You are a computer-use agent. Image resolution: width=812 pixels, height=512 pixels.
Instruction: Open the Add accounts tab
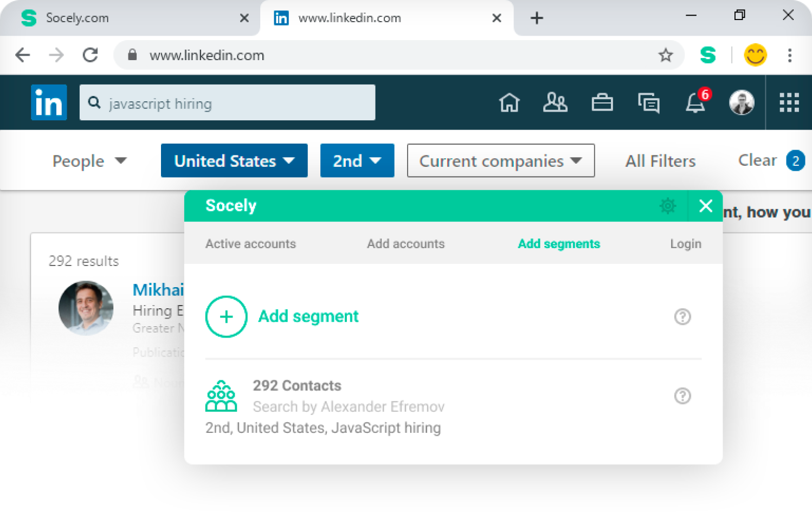(x=405, y=244)
